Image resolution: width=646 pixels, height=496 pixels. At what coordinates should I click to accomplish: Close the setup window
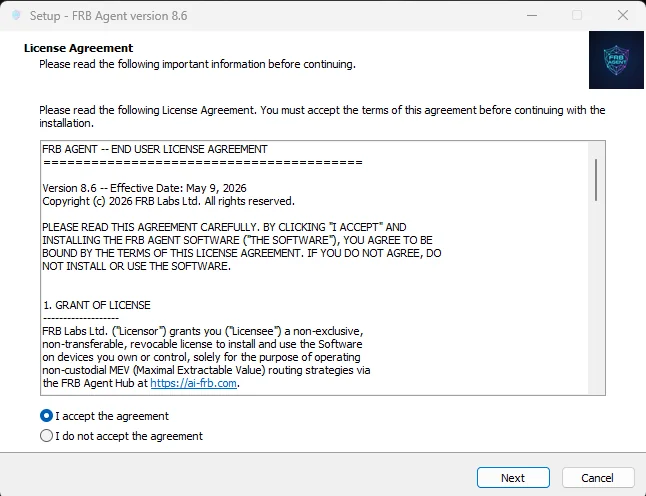[x=623, y=16]
